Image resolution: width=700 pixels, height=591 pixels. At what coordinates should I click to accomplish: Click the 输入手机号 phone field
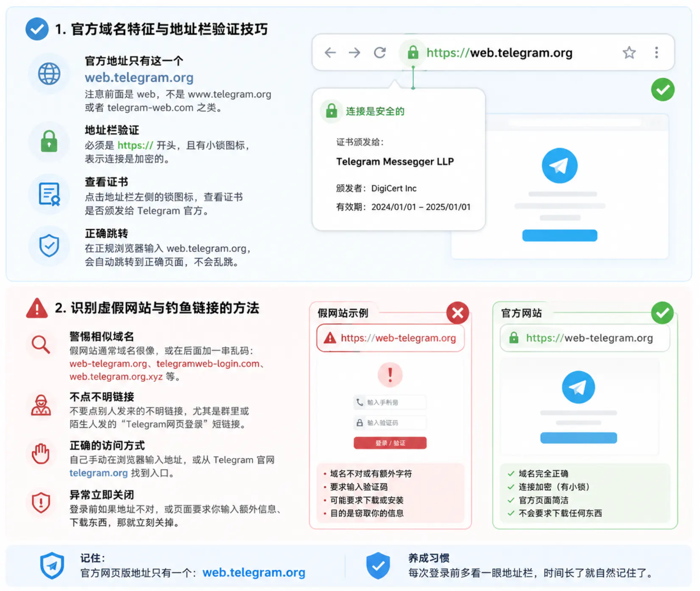pyautogui.click(x=390, y=402)
